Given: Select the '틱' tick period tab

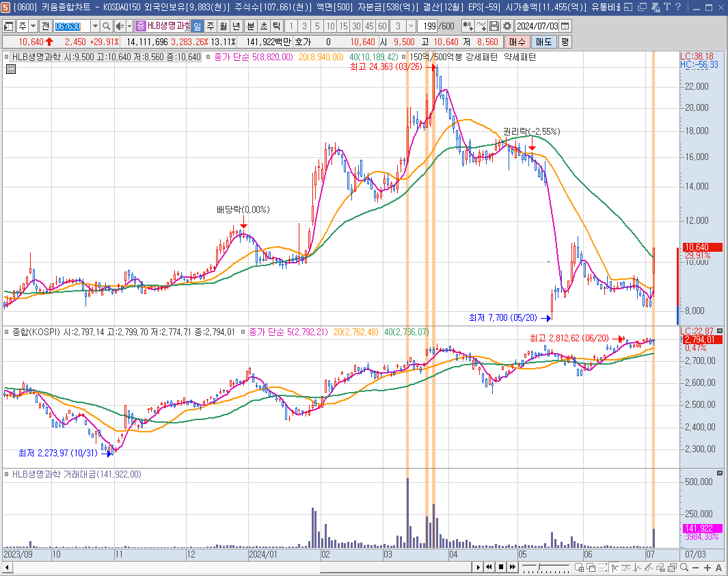Looking at the screenshot, I should (277, 27).
